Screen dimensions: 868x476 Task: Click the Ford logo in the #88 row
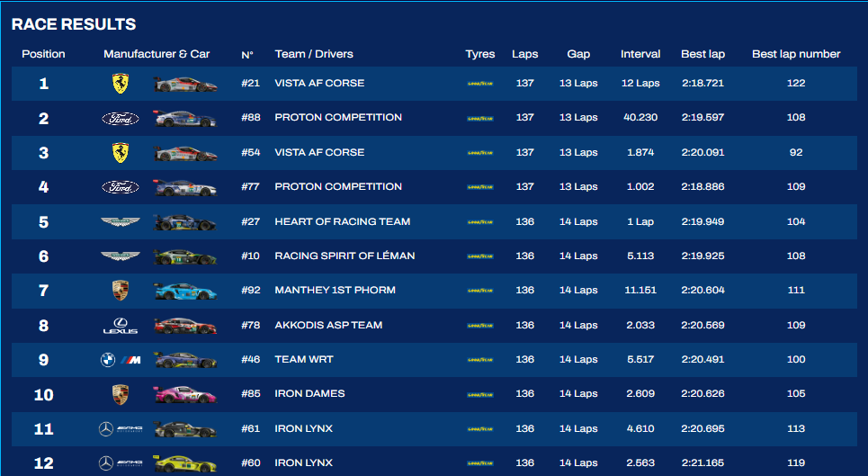pos(121,119)
